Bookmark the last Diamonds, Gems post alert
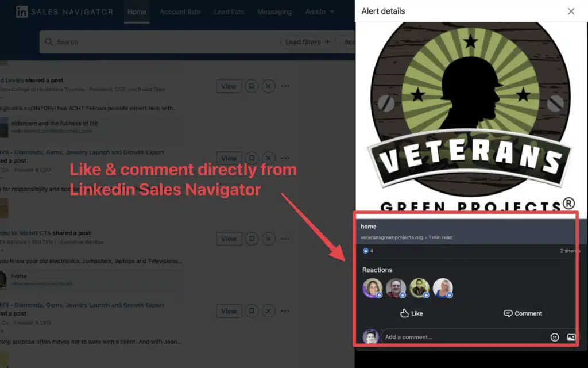The image size is (588, 368). pos(252,311)
